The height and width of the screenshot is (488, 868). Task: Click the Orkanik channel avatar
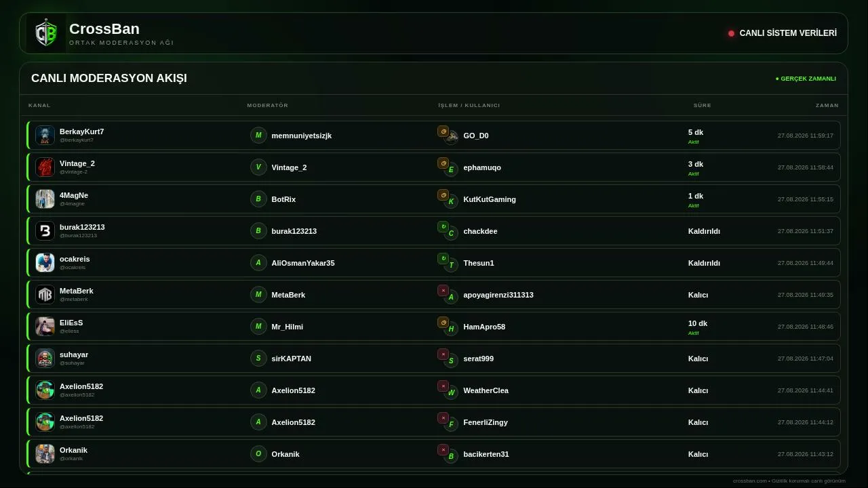point(45,453)
